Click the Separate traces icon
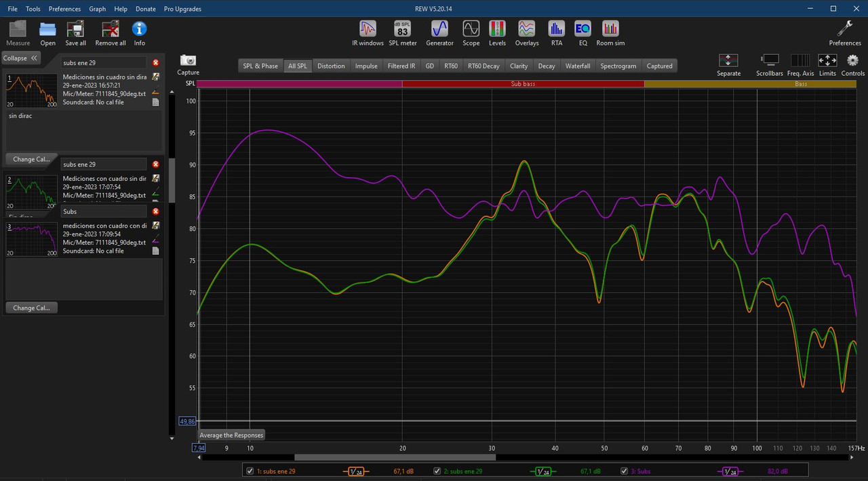The height and width of the screenshot is (481, 868). [728, 64]
